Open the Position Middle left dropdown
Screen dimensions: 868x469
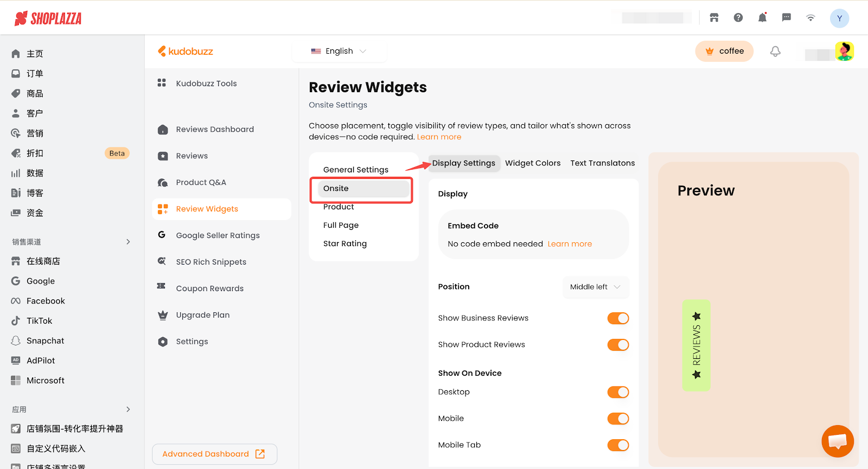point(595,287)
